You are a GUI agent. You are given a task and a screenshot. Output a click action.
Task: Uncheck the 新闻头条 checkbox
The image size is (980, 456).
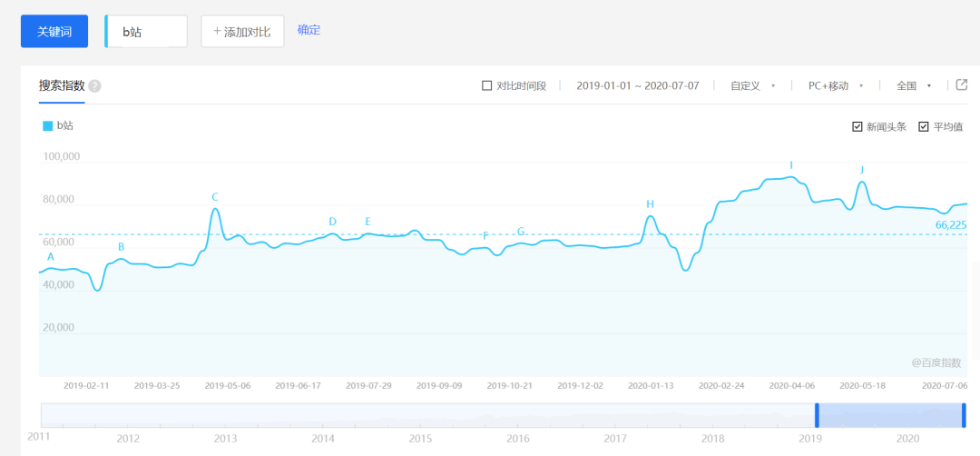(857, 127)
